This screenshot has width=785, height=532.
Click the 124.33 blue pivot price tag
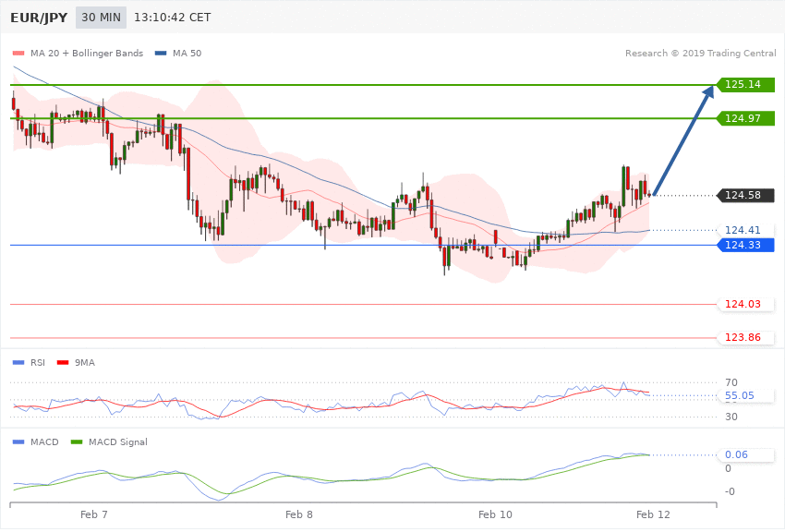(746, 245)
